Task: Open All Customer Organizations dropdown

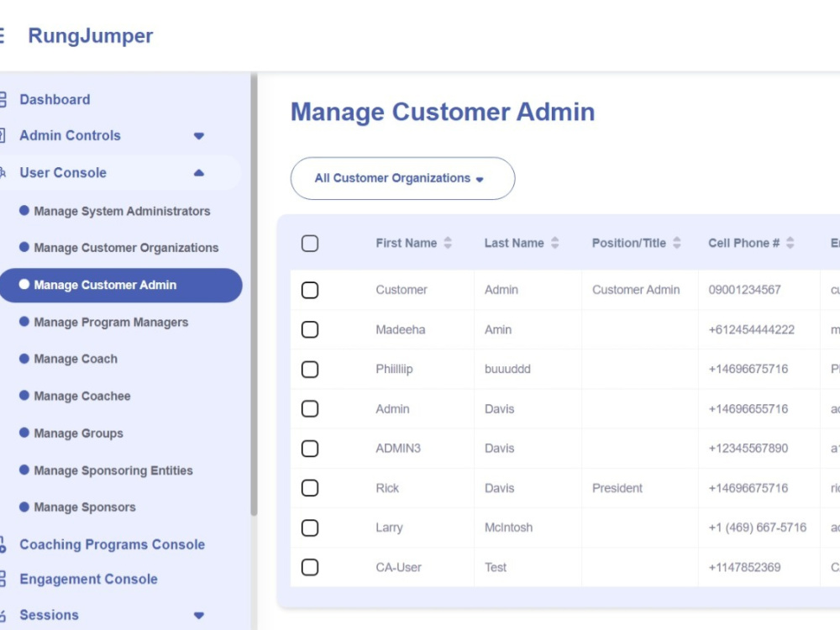Action: pyautogui.click(x=403, y=178)
